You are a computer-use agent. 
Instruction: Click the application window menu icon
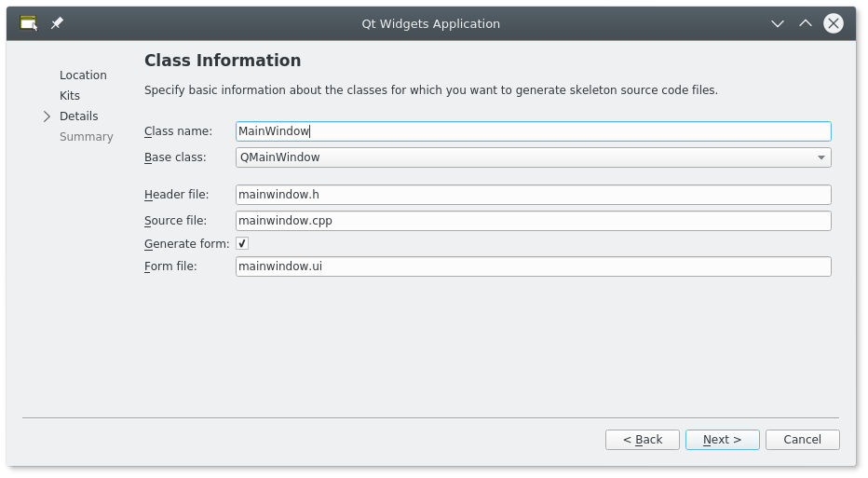[29, 23]
